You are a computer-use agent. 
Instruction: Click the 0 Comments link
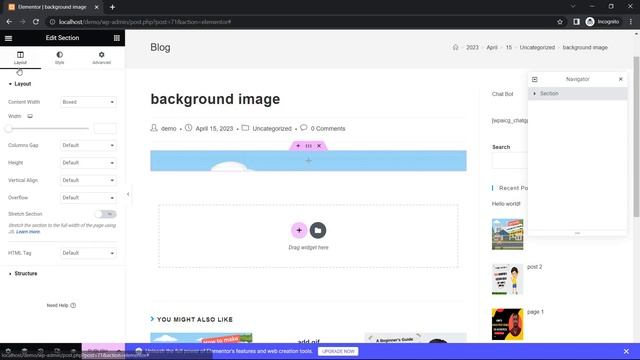(x=328, y=129)
